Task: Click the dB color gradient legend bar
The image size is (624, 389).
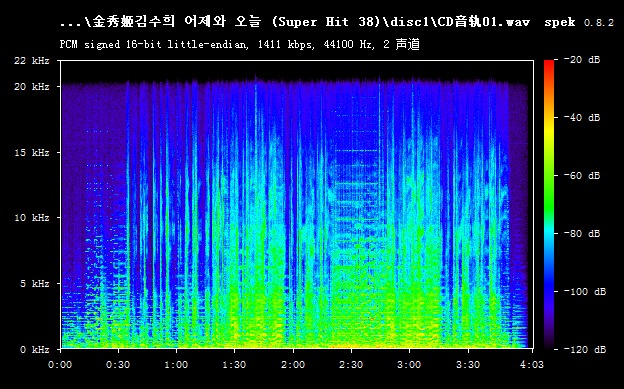Action: tap(549, 205)
